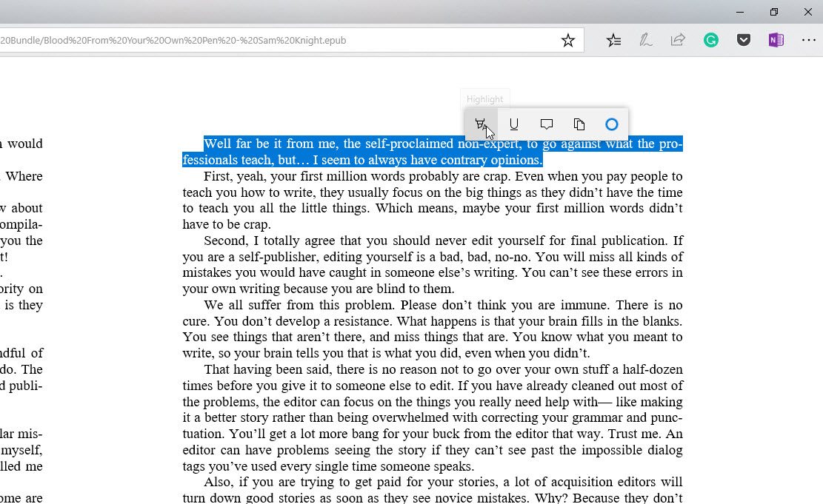Close the browser window
The width and height of the screenshot is (823, 504).
808,12
